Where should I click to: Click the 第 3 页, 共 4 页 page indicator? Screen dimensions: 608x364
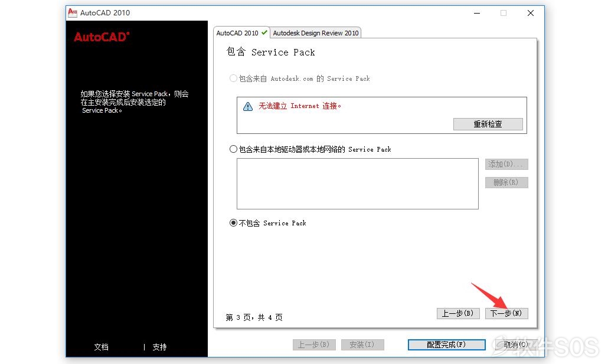click(x=254, y=317)
